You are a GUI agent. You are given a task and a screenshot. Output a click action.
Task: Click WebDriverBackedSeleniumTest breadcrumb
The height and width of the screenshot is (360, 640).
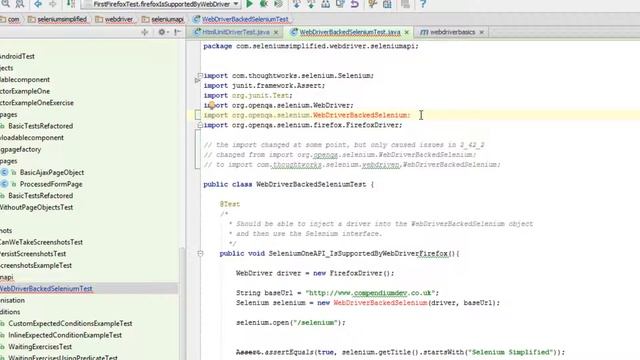click(x=241, y=19)
